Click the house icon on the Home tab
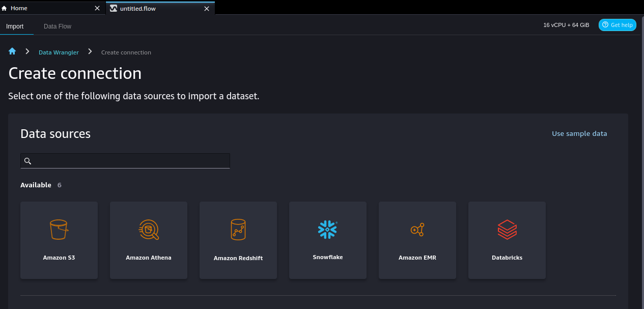The width and height of the screenshot is (644, 309). tap(5, 8)
